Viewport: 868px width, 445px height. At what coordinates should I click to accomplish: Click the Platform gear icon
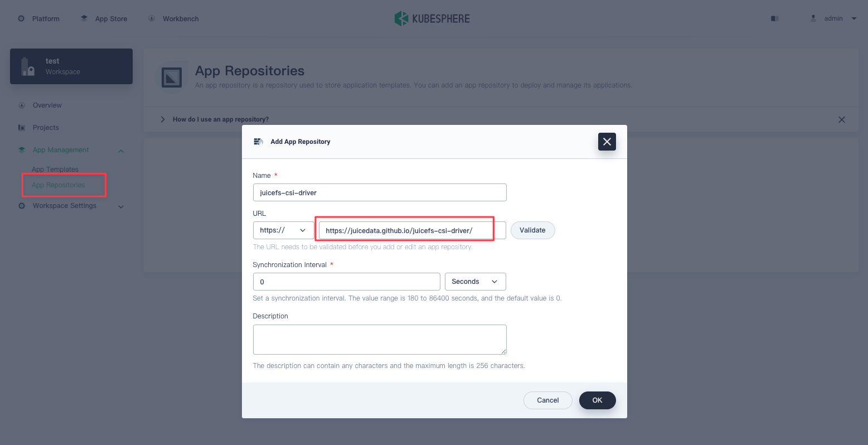click(x=21, y=18)
